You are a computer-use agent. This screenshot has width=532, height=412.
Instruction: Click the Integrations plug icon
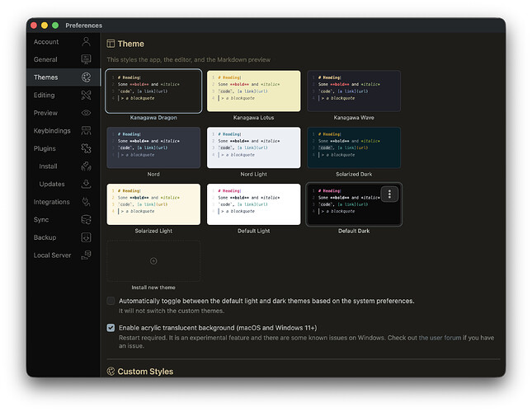(x=86, y=202)
